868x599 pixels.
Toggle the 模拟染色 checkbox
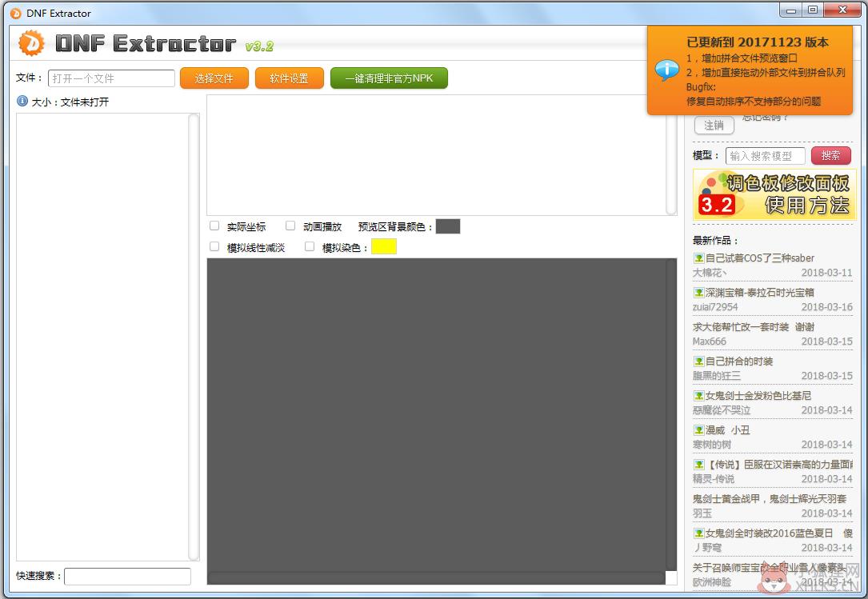310,246
